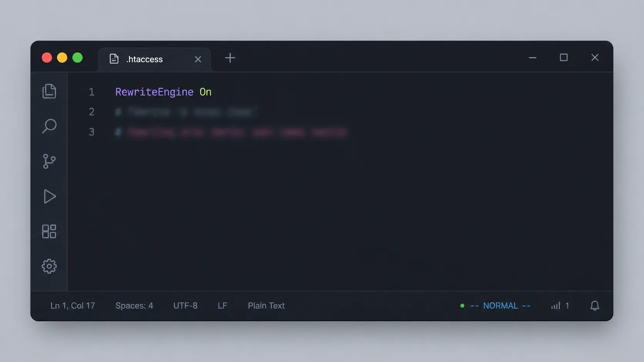
Task: Add a new tab with plus button
Action: coord(230,58)
